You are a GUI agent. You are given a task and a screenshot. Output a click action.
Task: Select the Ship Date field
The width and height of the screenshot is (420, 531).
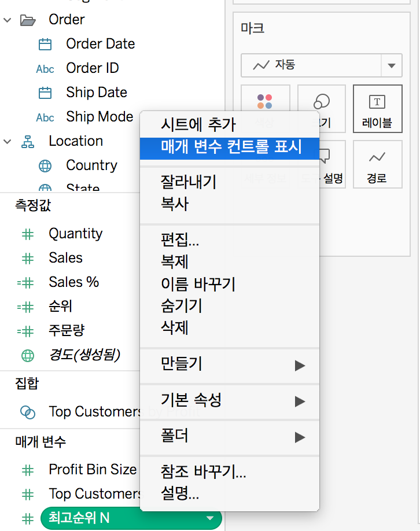pos(97,93)
